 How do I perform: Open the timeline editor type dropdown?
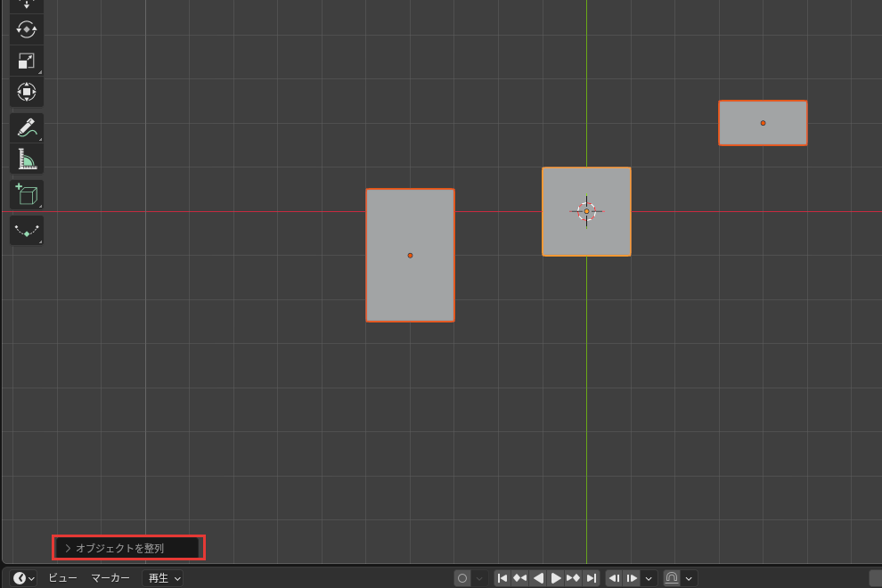[x=24, y=578]
